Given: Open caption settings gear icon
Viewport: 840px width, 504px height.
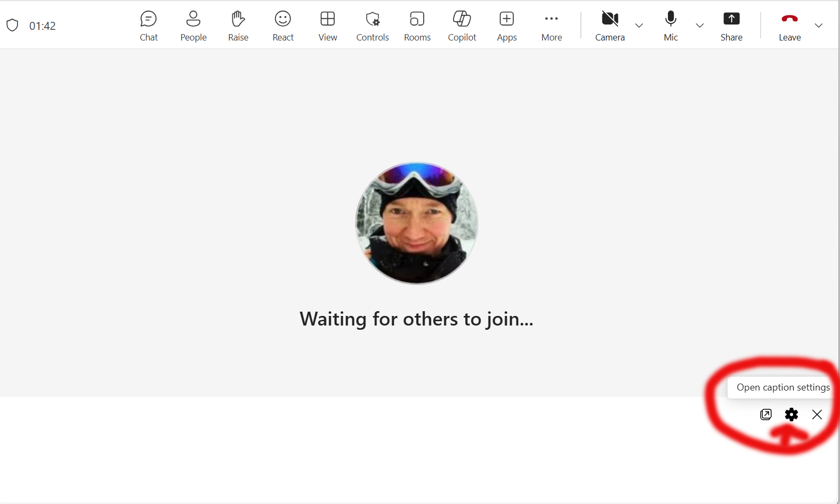Looking at the screenshot, I should 791,414.
